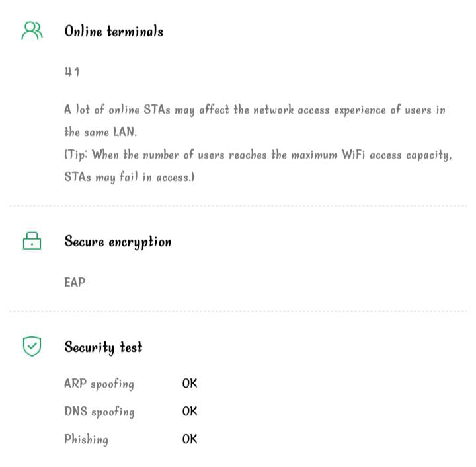The width and height of the screenshot is (476, 467).
Task: Click the divider above Security test section
Action: [x=238, y=311]
